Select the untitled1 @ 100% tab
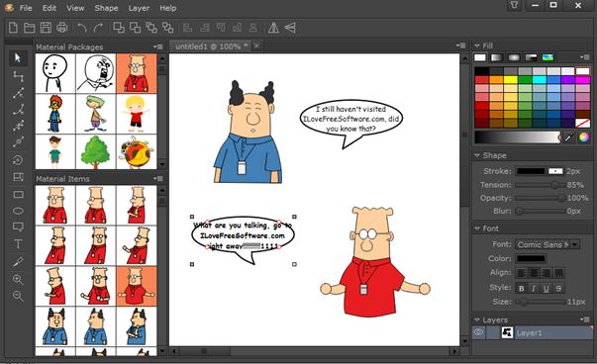This screenshot has width=597, height=364. (211, 46)
